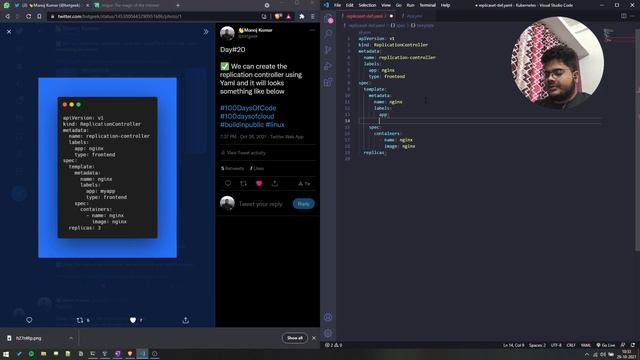Open a new browser tab
Image resolution: width=640 pixels, height=360 pixels.
(x=178, y=5)
